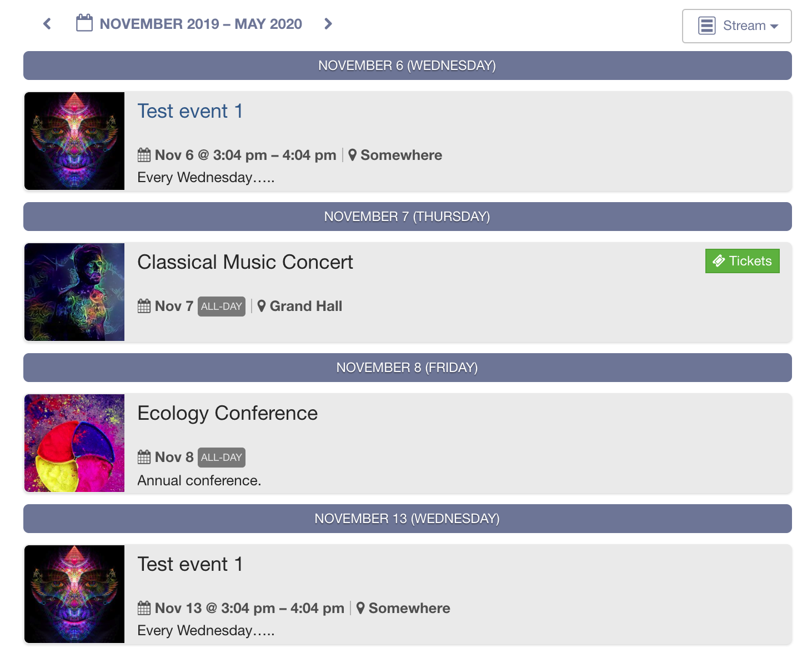Open the Ecology Conference event title
The width and height of the screenshot is (812, 653).
(227, 413)
